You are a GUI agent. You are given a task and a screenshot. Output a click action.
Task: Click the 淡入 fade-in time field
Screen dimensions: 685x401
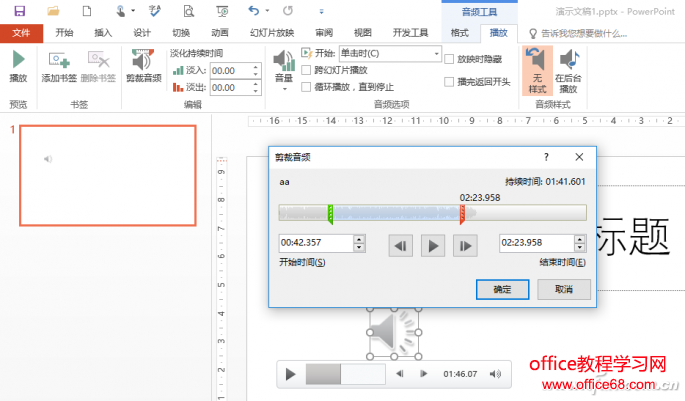pyautogui.click(x=230, y=71)
